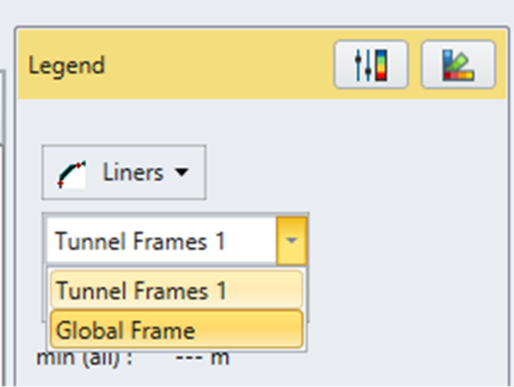This screenshot has height=387, width=514.
Task: Open the legend options sliders icon
Action: pyautogui.click(x=371, y=65)
